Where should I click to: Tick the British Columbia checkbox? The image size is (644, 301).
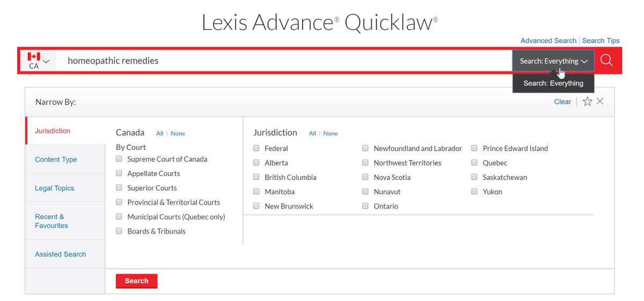coord(256,177)
